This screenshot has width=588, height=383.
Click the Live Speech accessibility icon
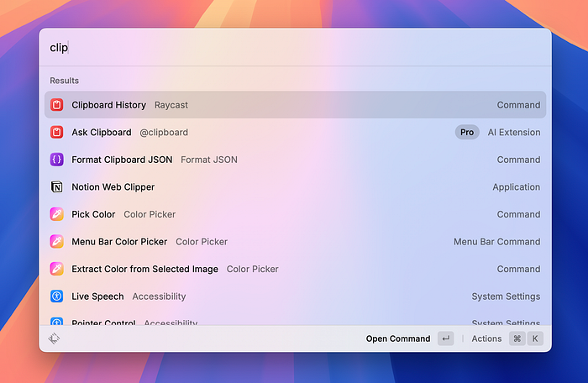coord(56,296)
